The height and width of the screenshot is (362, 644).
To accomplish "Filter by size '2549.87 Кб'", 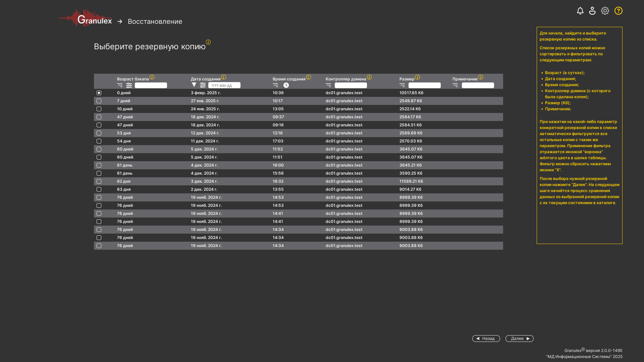I will click(x=411, y=101).
